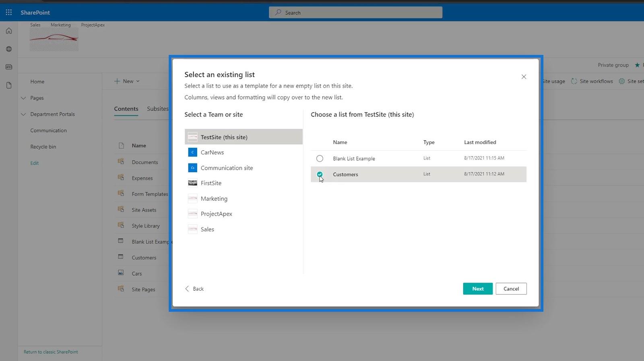Click the Communication site icon
The width and height of the screenshot is (644, 361).
[x=192, y=168]
